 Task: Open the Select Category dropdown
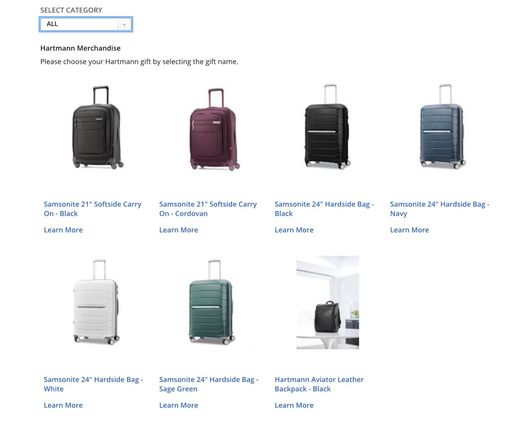coord(86,24)
